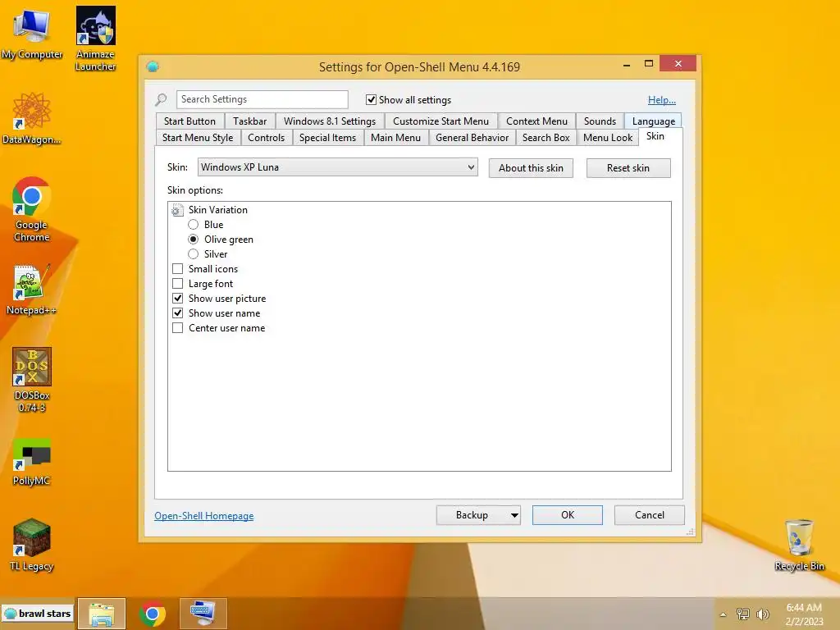The height and width of the screenshot is (630, 840).
Task: Select Olive green skin variation
Action: pos(194,240)
